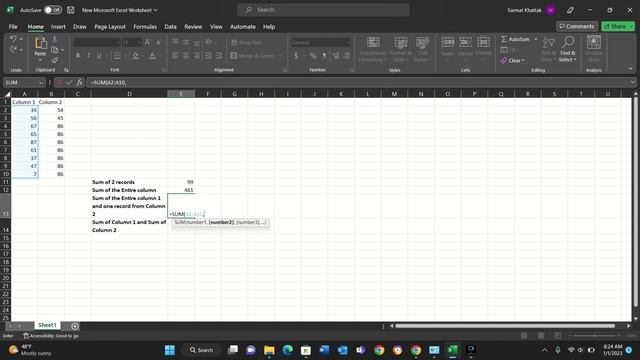
Task: Click the Share button
Action: pos(618,26)
